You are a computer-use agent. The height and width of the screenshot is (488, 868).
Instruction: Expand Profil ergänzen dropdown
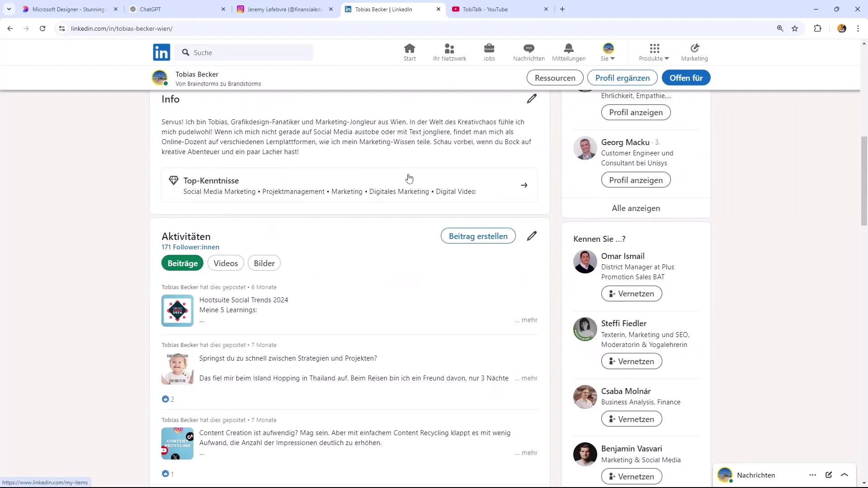[x=623, y=77]
